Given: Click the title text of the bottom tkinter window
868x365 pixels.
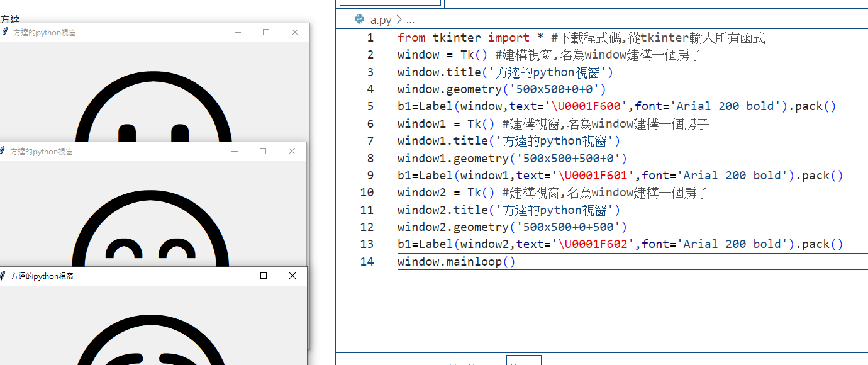Looking at the screenshot, I should click(42, 276).
